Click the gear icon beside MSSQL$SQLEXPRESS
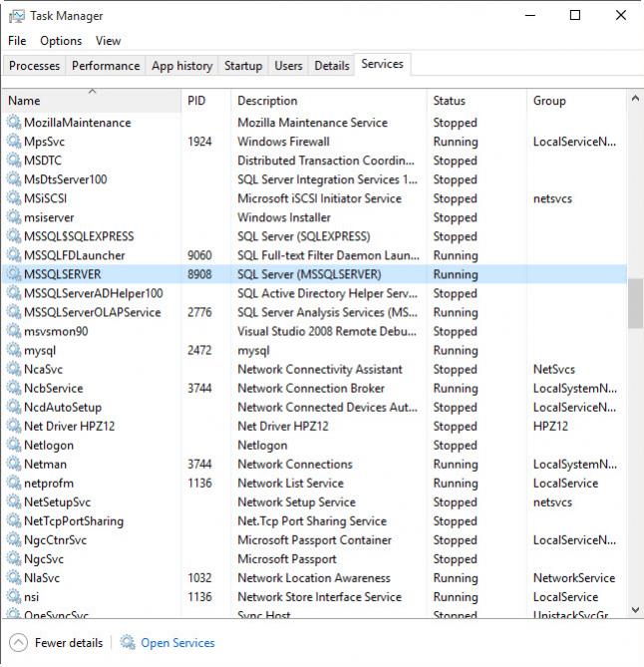 point(14,236)
